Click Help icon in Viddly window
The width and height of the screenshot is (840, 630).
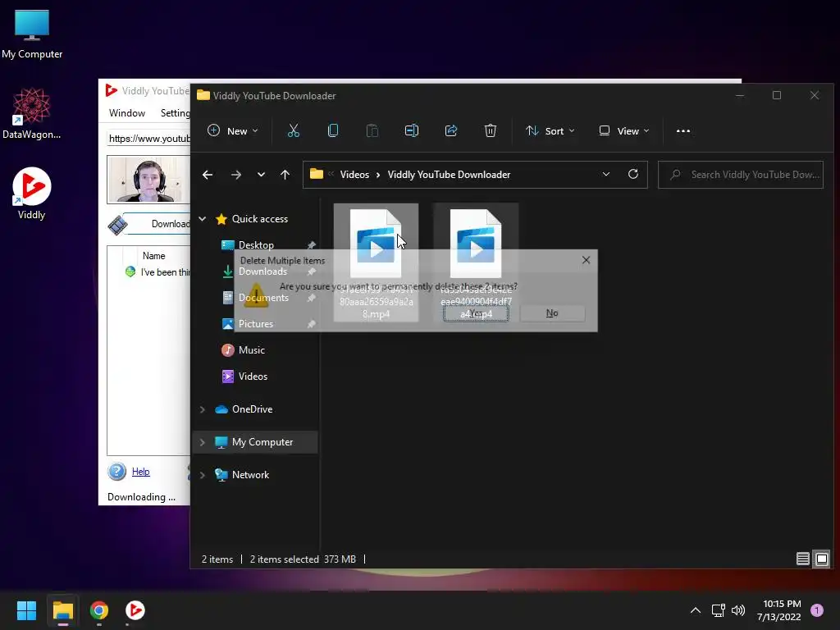[x=116, y=472]
